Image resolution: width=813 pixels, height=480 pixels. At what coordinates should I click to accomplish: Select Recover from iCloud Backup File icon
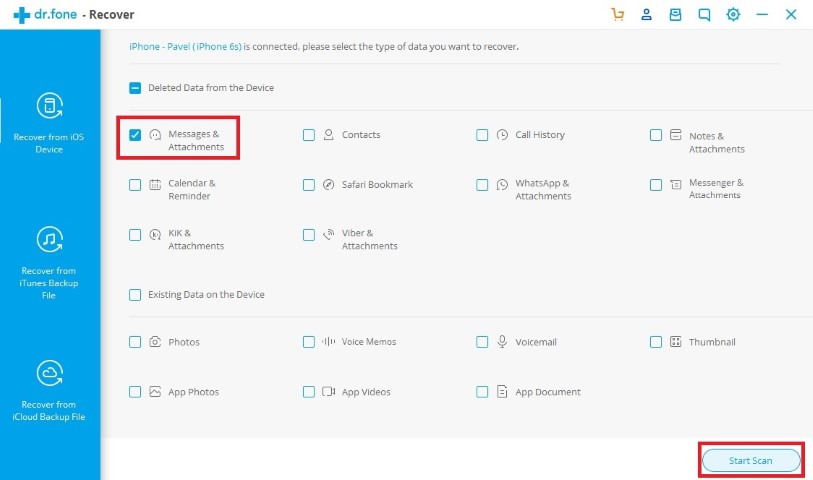coord(49,373)
